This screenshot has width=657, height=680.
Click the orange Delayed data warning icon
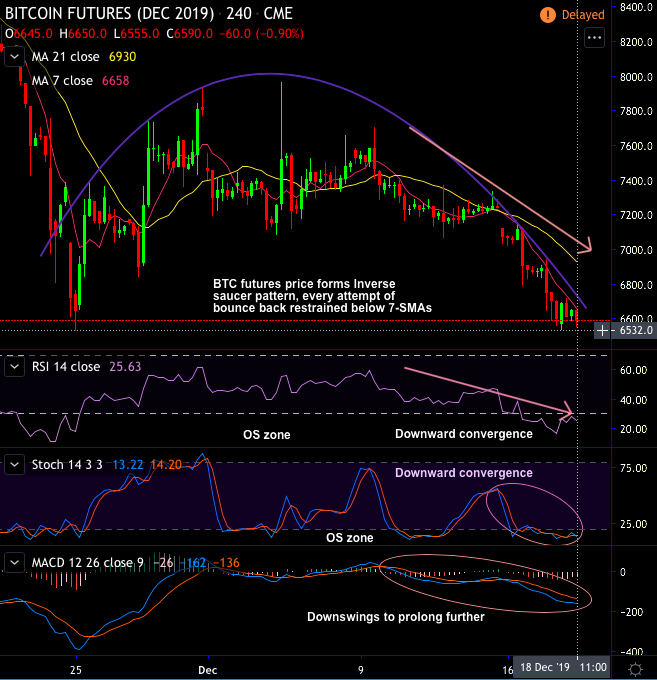[x=548, y=15]
